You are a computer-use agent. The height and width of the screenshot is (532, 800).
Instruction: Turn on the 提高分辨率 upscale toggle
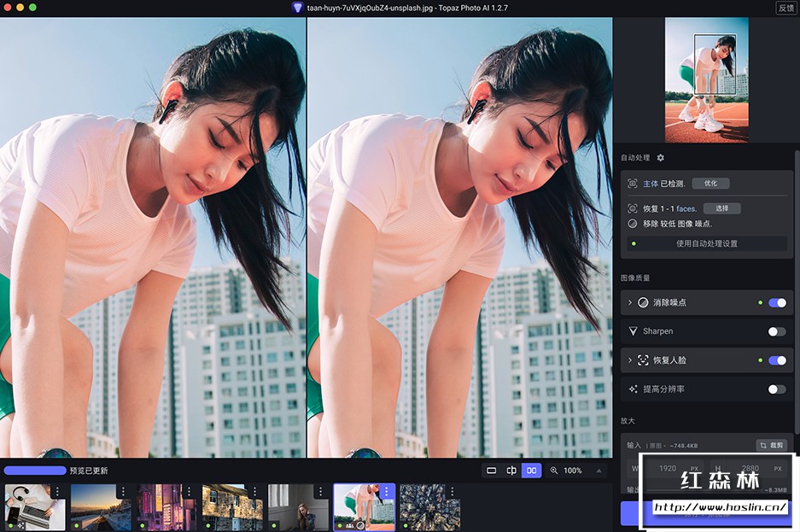point(777,389)
